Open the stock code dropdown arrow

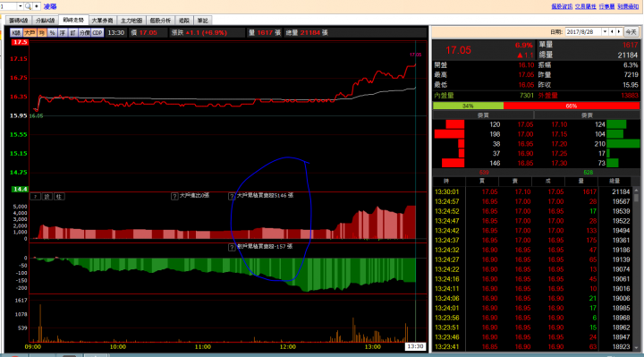coord(20,6)
